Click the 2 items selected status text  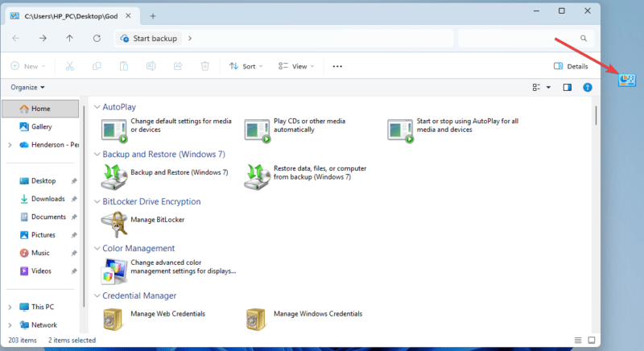tap(72, 341)
